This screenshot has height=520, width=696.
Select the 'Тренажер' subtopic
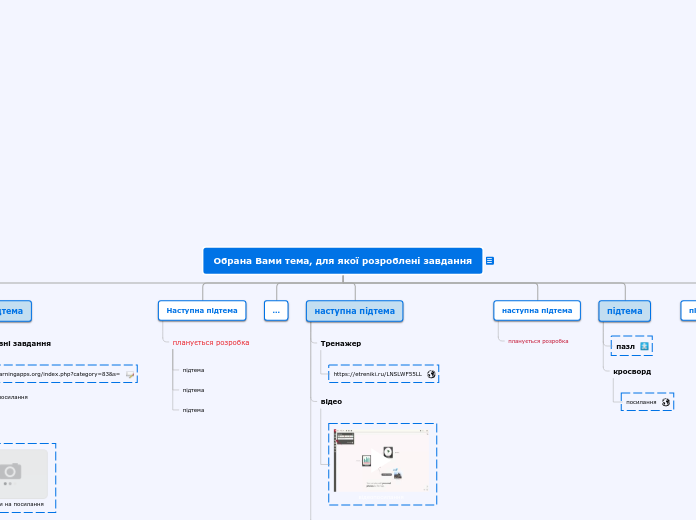click(x=341, y=343)
